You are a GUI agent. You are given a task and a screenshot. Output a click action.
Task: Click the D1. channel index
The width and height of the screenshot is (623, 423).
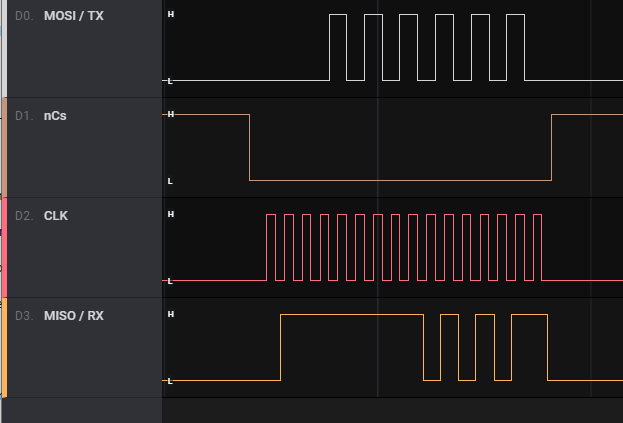[25, 116]
